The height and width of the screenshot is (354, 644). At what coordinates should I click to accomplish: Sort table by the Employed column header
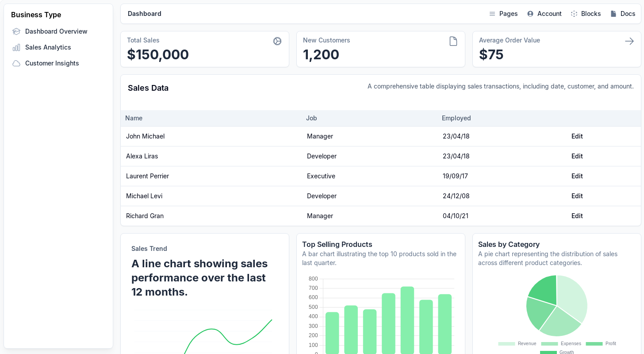[x=456, y=118]
